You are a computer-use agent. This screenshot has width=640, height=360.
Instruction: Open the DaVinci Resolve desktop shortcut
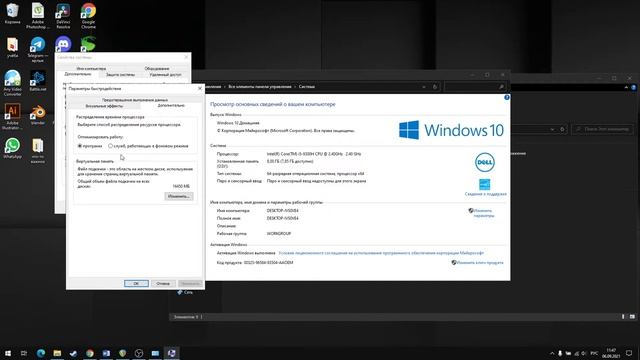63,16
